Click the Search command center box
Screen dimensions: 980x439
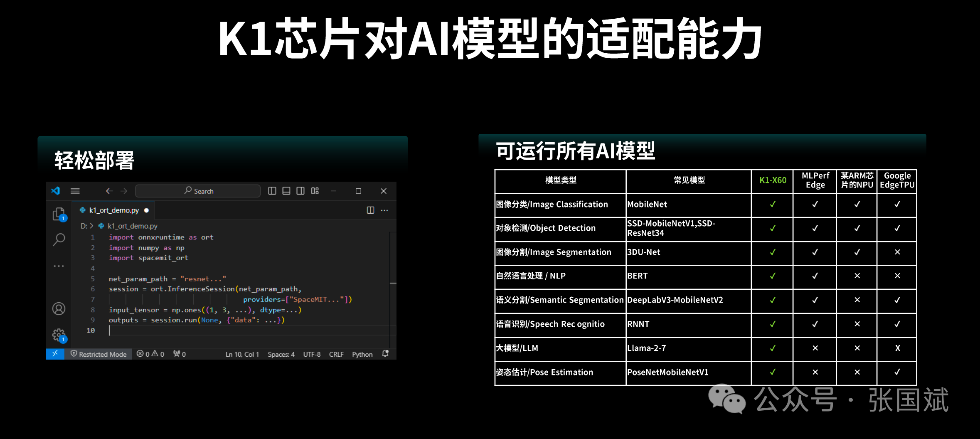[198, 191]
